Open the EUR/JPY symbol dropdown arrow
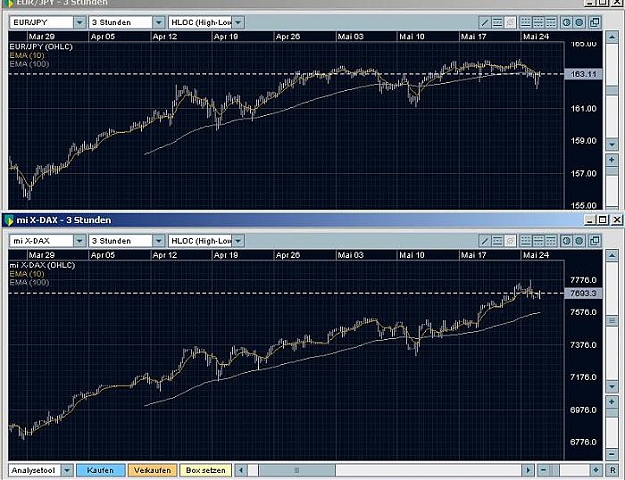The height and width of the screenshot is (480, 625). [x=80, y=22]
